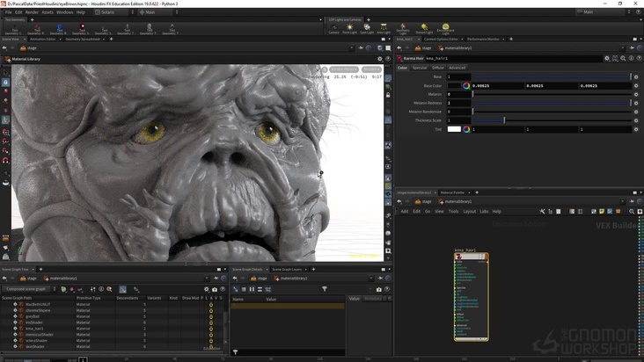Click the Scene Graph Details filter funnel

tap(325, 289)
